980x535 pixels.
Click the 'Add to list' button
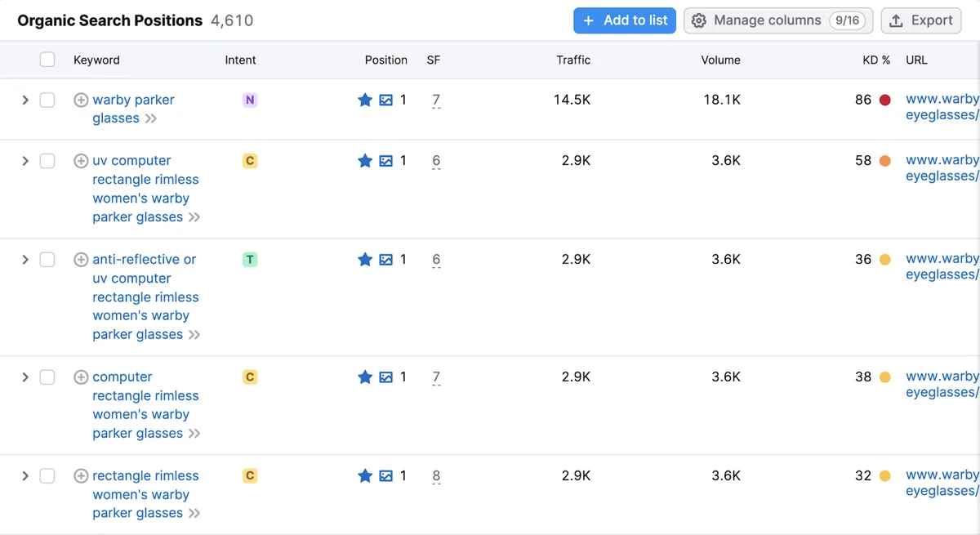(625, 20)
